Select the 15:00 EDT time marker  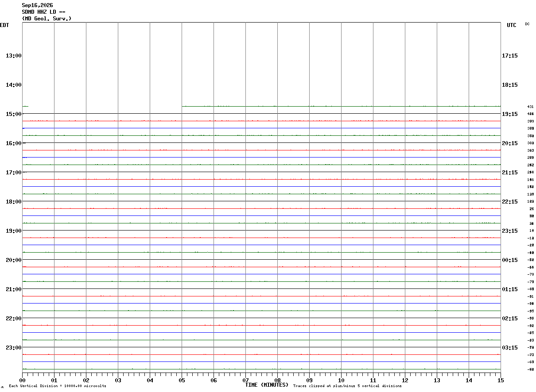pos(14,114)
